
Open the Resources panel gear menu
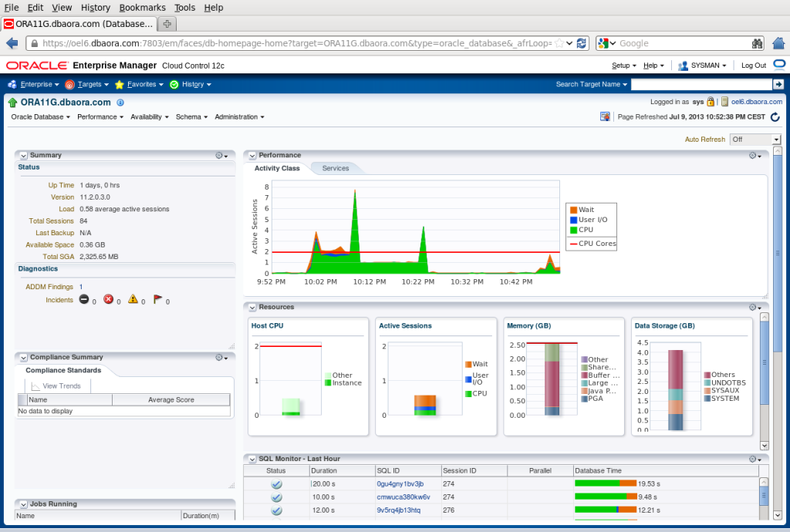tap(755, 307)
